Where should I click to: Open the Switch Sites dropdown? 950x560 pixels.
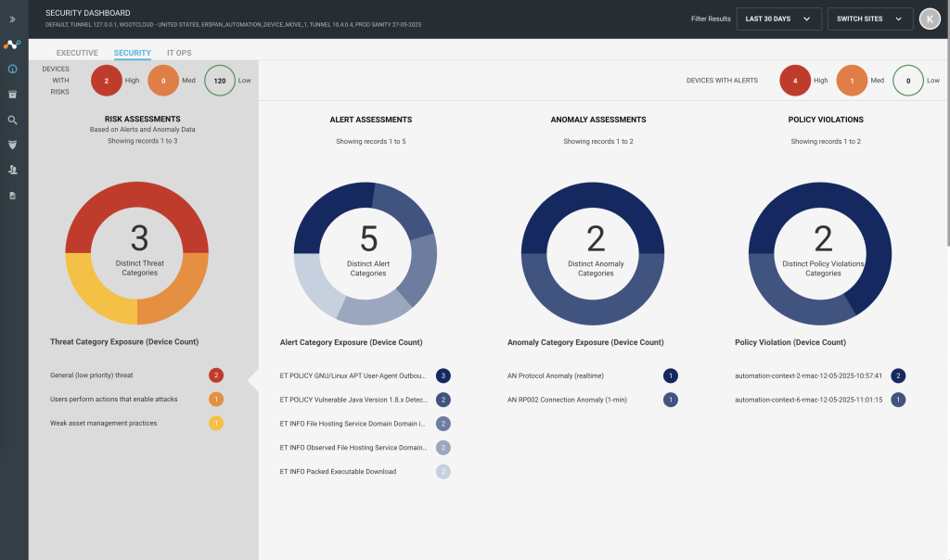870,19
